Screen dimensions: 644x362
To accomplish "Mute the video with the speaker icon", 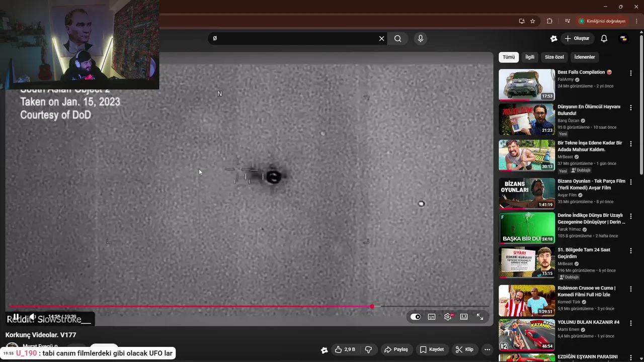I will coord(32,317).
